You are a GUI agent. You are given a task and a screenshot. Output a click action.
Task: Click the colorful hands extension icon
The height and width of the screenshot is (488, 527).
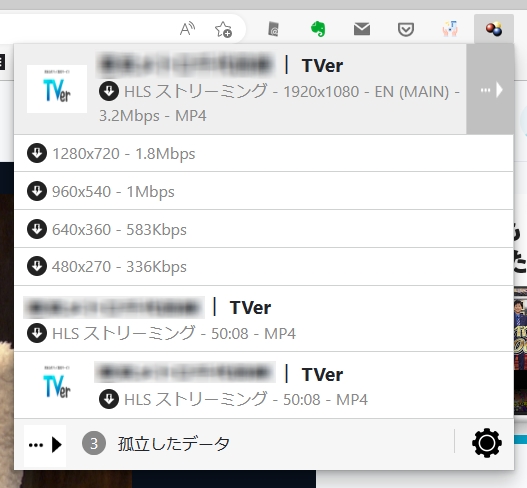click(x=450, y=29)
